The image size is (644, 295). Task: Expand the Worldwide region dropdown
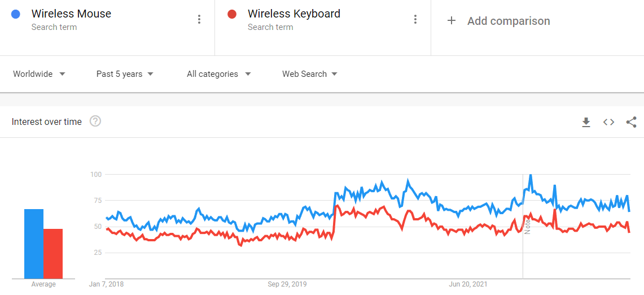[x=39, y=74]
